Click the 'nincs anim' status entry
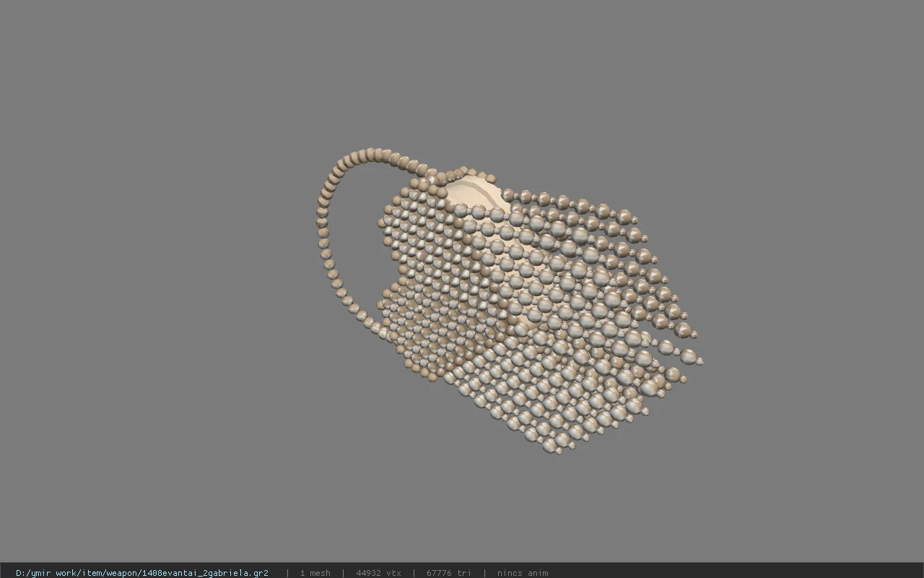Screen dimensions: 924x578 tap(523, 573)
